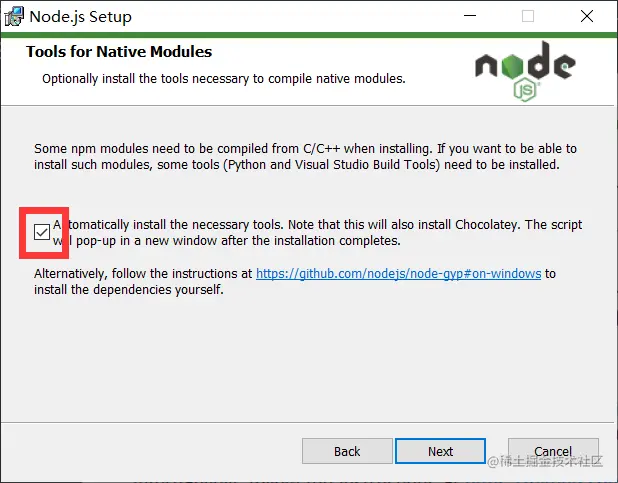Click the 'Optionally install the tools' subtitle
The height and width of the screenshot is (483, 618).
[224, 79]
